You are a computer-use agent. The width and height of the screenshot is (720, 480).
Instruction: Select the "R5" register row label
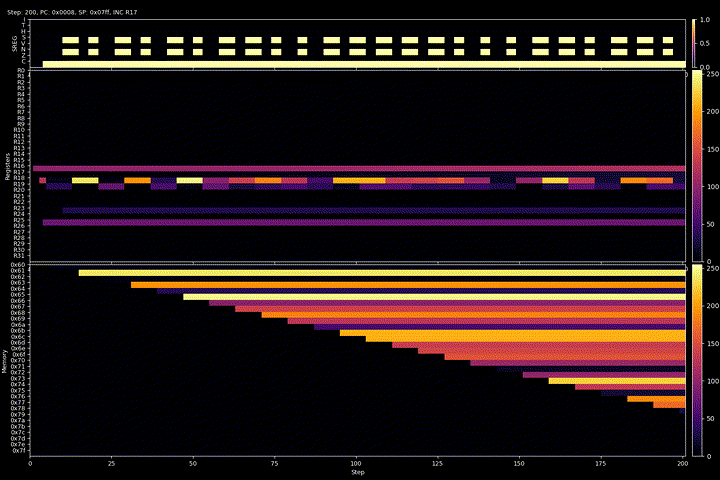21,100
